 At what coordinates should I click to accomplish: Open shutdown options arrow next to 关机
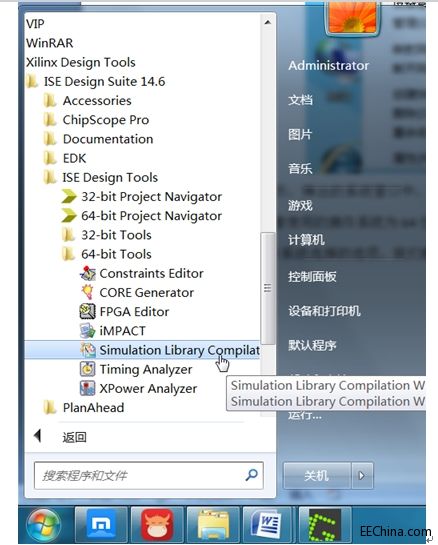(x=362, y=475)
